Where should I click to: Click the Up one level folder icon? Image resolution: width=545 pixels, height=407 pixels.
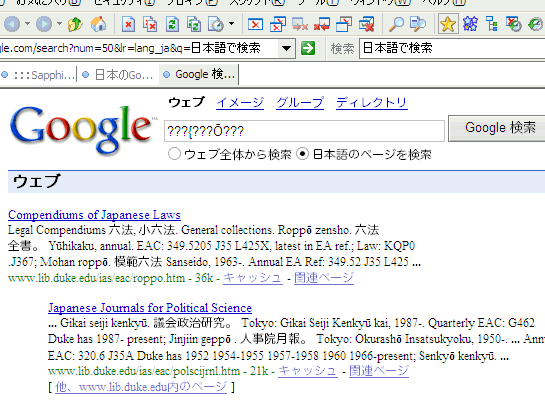point(75,24)
